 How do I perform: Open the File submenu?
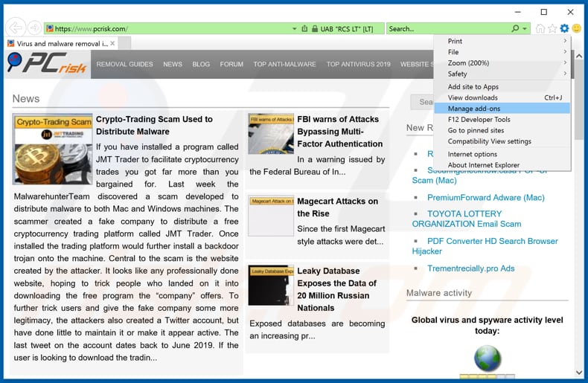502,52
